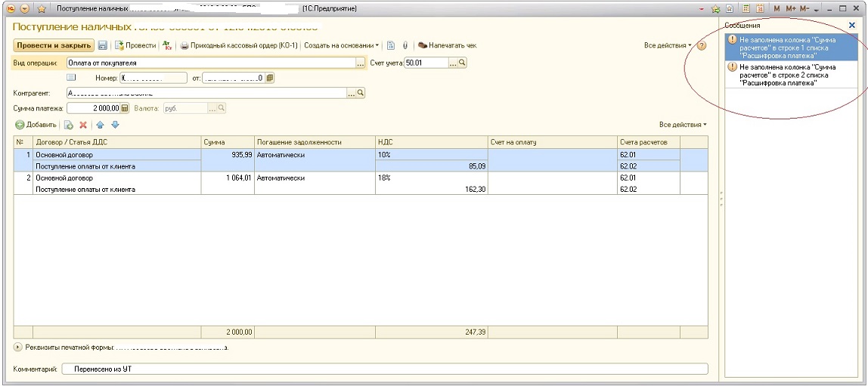868x386 pixels.
Task: Click Провести и закрыть button
Action: (x=54, y=45)
